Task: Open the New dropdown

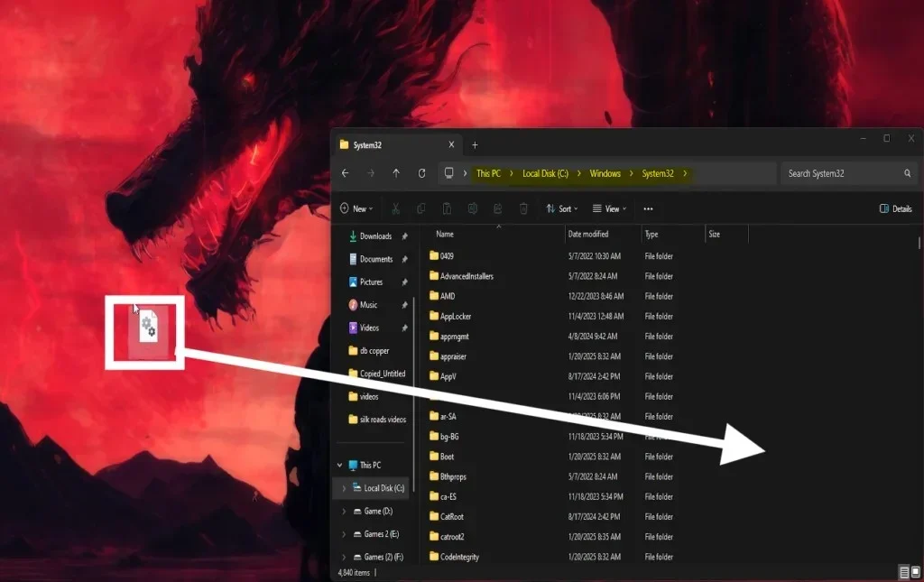Action: (356, 208)
